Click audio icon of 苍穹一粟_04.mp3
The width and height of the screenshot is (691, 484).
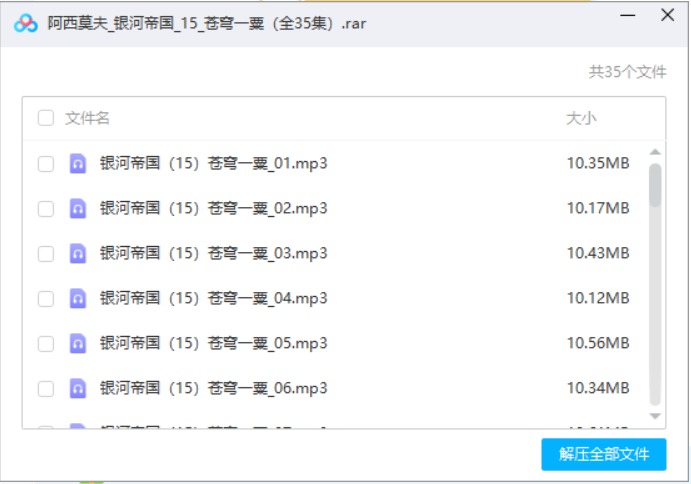(x=77, y=298)
